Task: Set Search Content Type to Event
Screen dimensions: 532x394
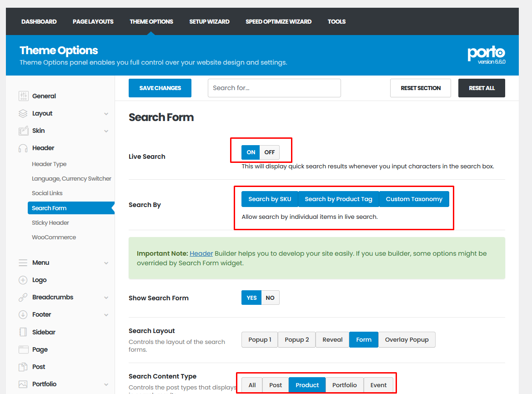Action: click(x=378, y=385)
